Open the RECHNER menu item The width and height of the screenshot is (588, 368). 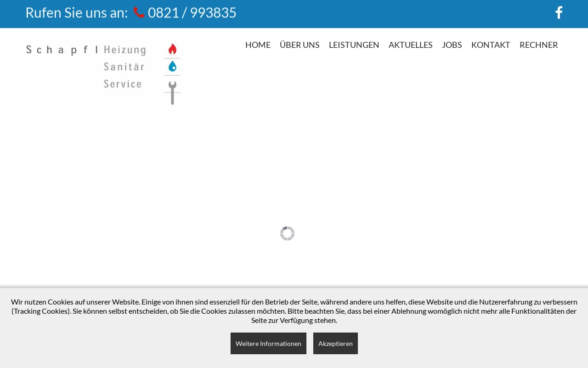pyautogui.click(x=539, y=45)
